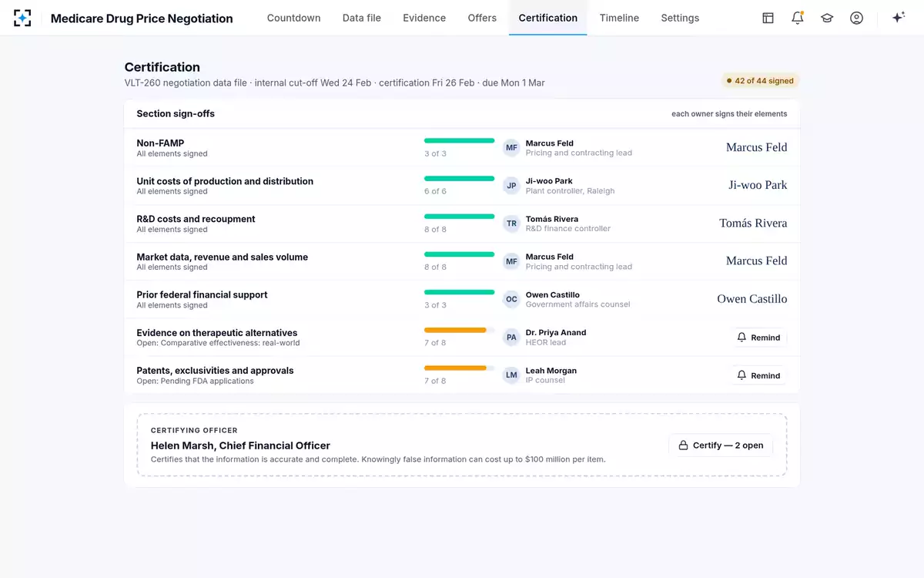Open the Settings tab
The height and width of the screenshot is (578, 924).
click(680, 18)
